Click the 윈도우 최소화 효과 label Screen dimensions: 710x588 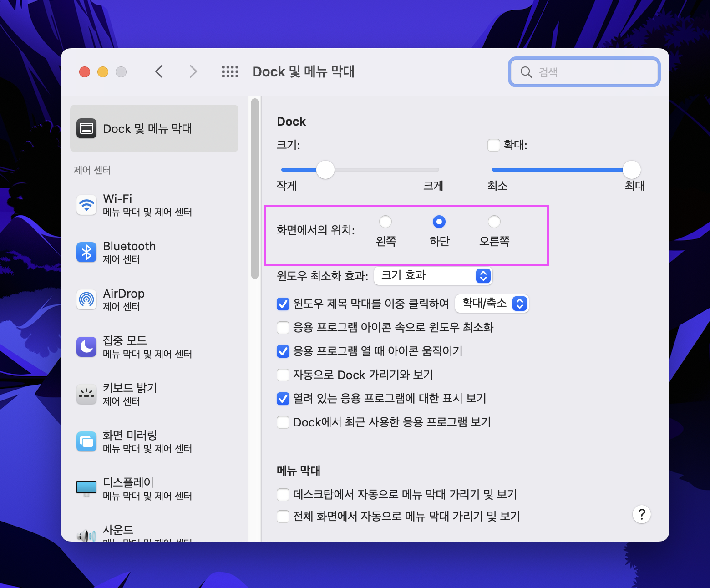point(322,276)
